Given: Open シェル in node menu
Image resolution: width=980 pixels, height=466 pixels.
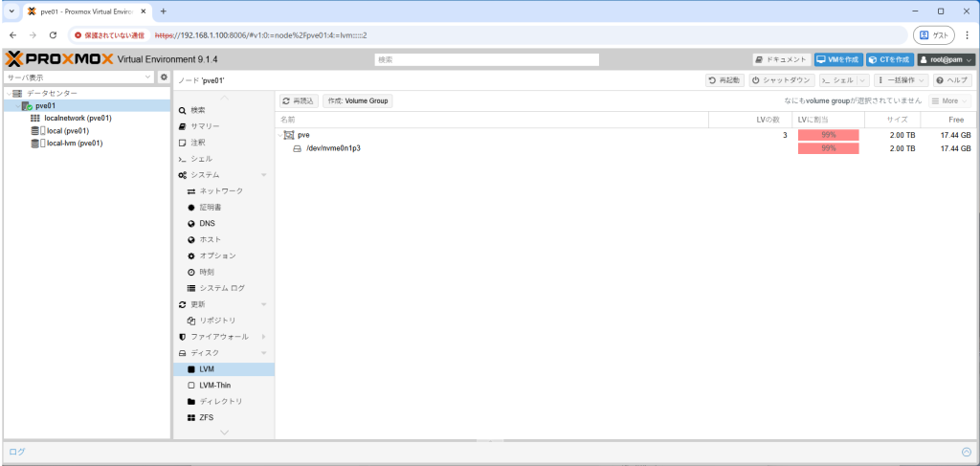Looking at the screenshot, I should point(224,159).
